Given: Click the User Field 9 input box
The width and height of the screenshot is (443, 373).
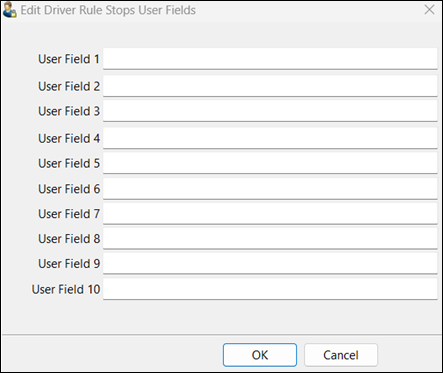Looking at the screenshot, I should click(x=270, y=263).
